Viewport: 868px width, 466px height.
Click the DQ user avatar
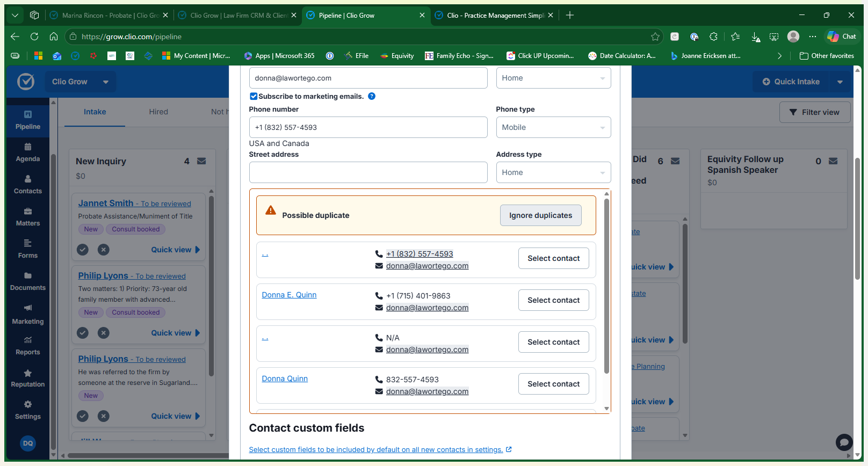click(28, 443)
